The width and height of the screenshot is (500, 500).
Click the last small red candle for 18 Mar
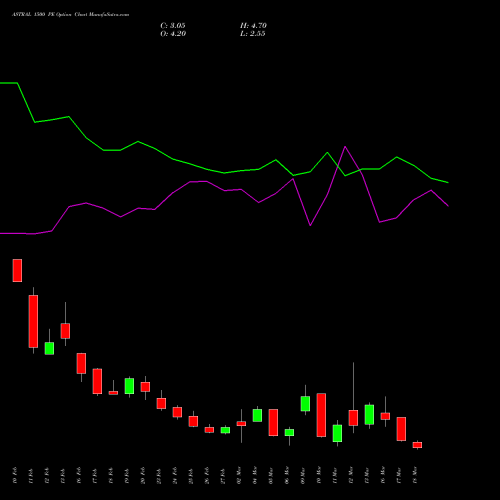pos(417,445)
